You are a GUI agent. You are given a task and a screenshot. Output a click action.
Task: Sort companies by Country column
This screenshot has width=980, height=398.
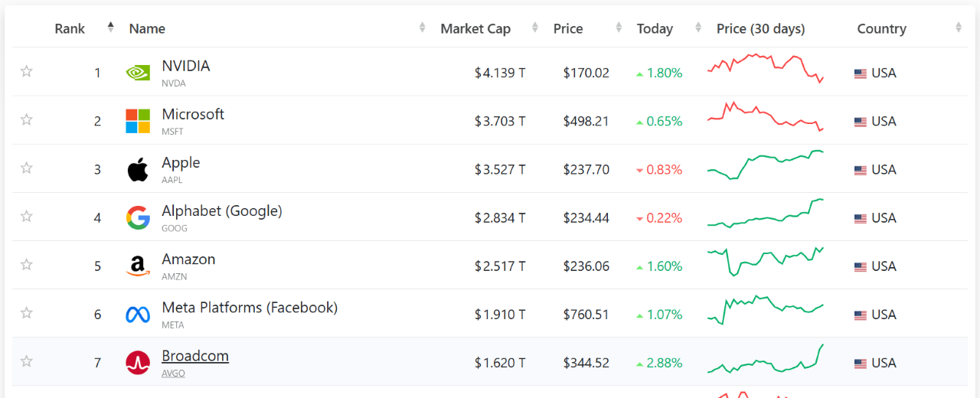pyautogui.click(x=881, y=29)
